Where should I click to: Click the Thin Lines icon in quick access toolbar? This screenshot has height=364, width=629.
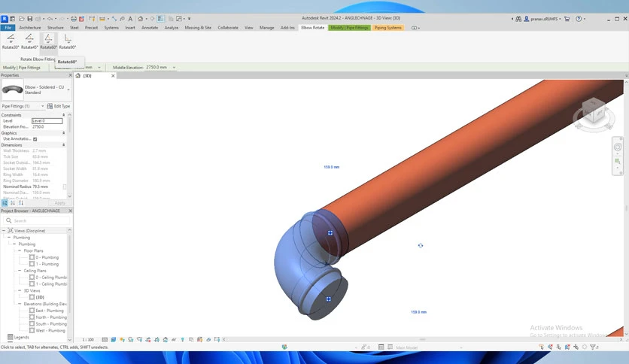[x=160, y=19]
